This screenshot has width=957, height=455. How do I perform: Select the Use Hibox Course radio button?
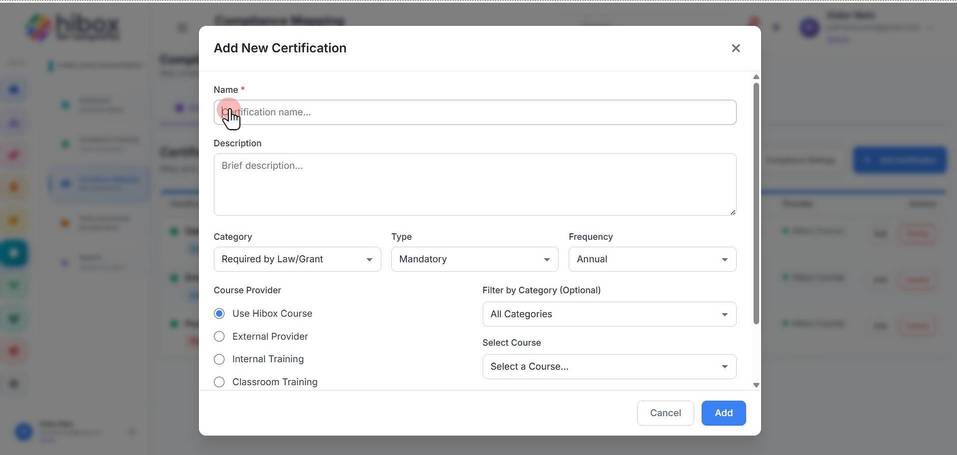(219, 313)
